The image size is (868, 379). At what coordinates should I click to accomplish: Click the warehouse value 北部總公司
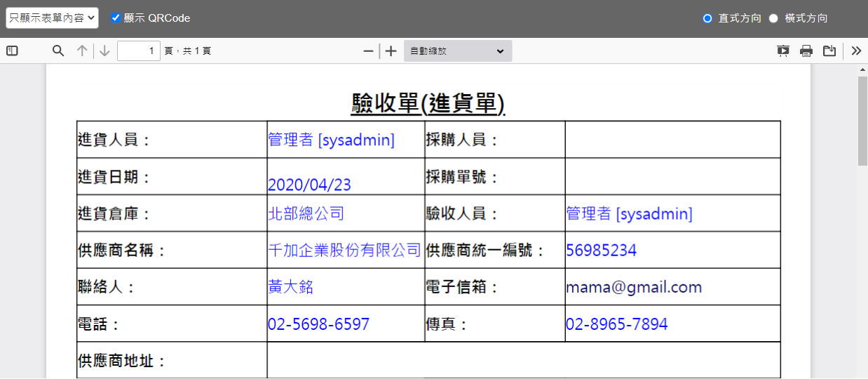coord(306,213)
